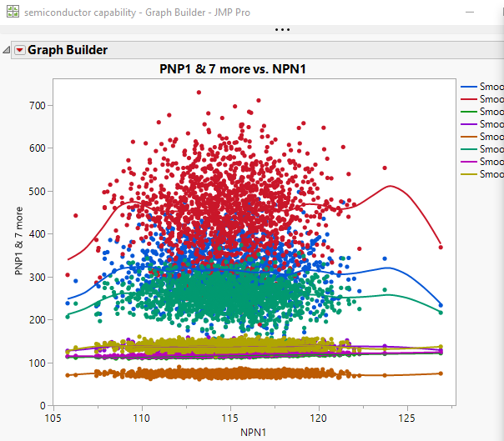The width and height of the screenshot is (504, 441).
Task: Click the Y axis tick label 500
Action: pyautogui.click(x=38, y=192)
